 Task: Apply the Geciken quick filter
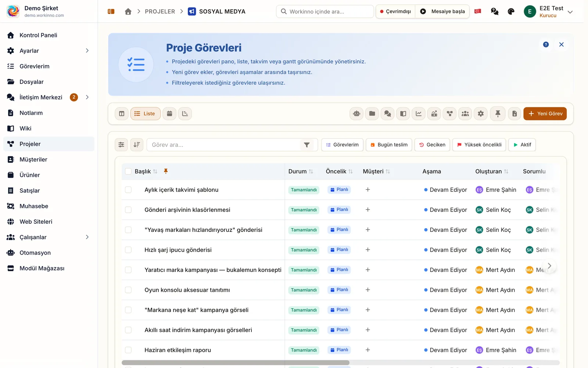[x=432, y=145]
